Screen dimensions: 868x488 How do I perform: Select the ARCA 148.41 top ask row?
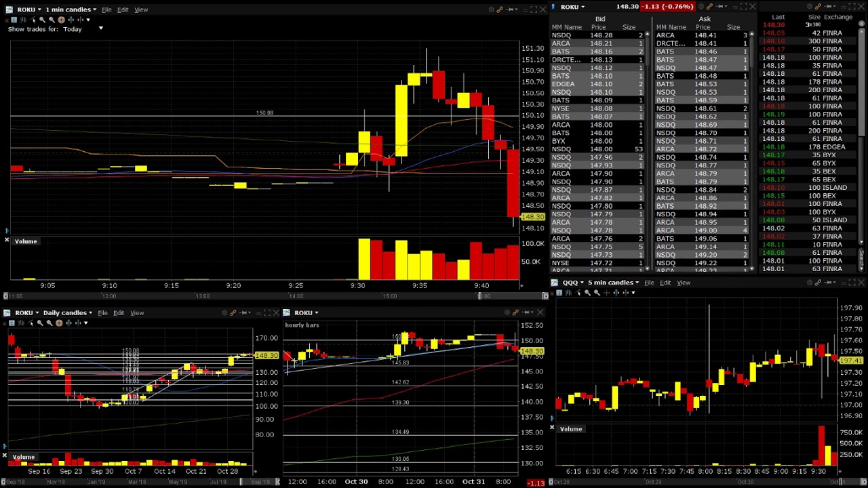(x=703, y=35)
